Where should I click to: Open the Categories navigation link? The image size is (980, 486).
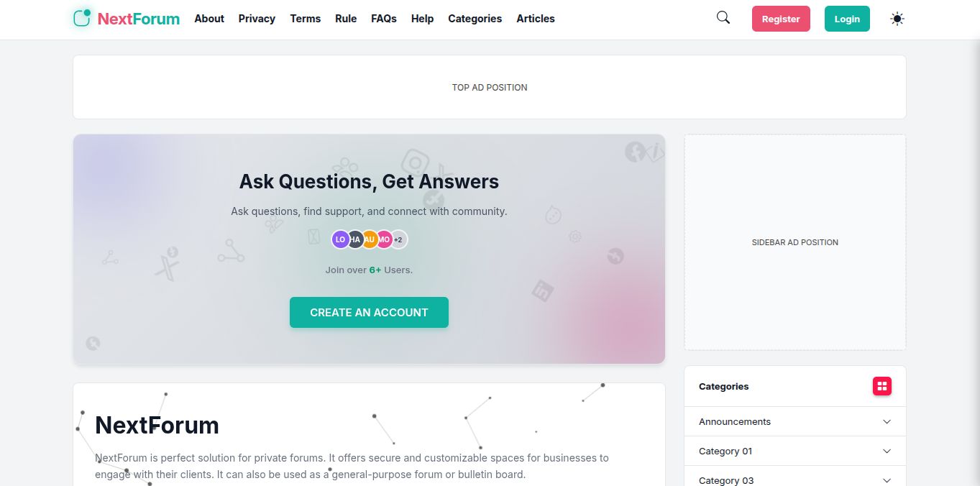pyautogui.click(x=475, y=19)
